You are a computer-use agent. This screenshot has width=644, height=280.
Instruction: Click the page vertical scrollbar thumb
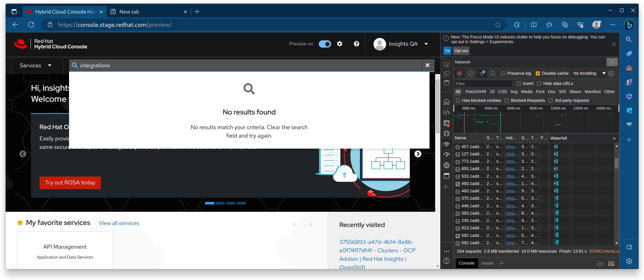(x=437, y=106)
